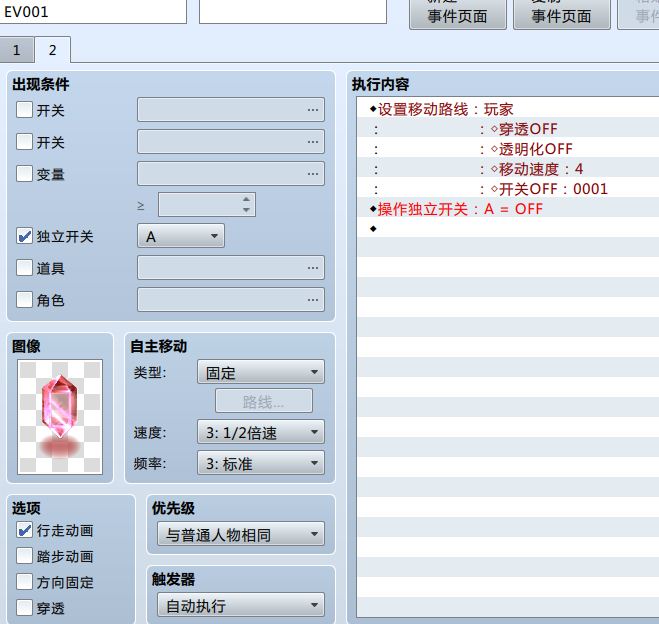This screenshot has height=624, width=659.
Task: Select the 操作独立开关：A = OFF line
Action: (x=508, y=208)
